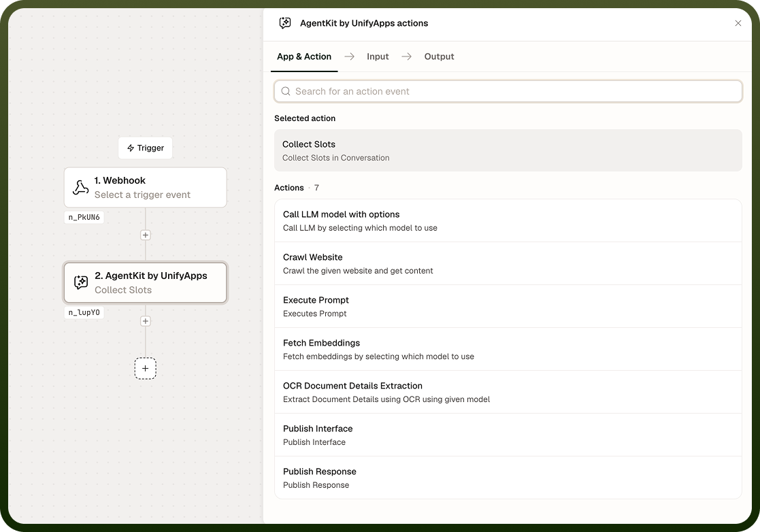This screenshot has width=760, height=532.
Task: Click the Search for an action event field
Action: point(508,91)
